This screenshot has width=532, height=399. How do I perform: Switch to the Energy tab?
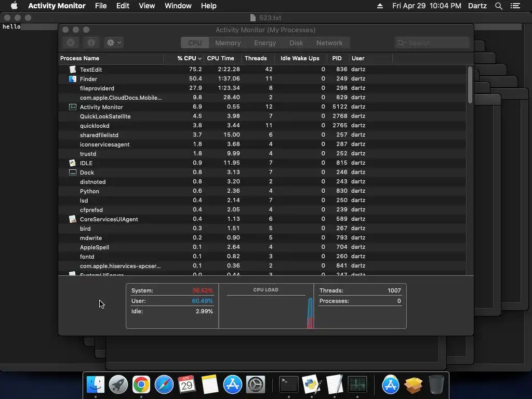[x=264, y=43]
